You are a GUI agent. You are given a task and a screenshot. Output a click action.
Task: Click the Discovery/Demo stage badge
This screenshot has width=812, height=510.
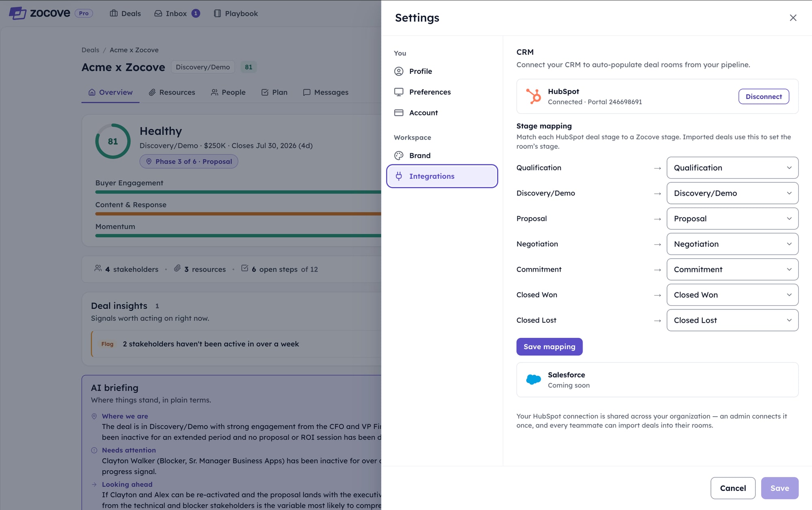[203, 67]
